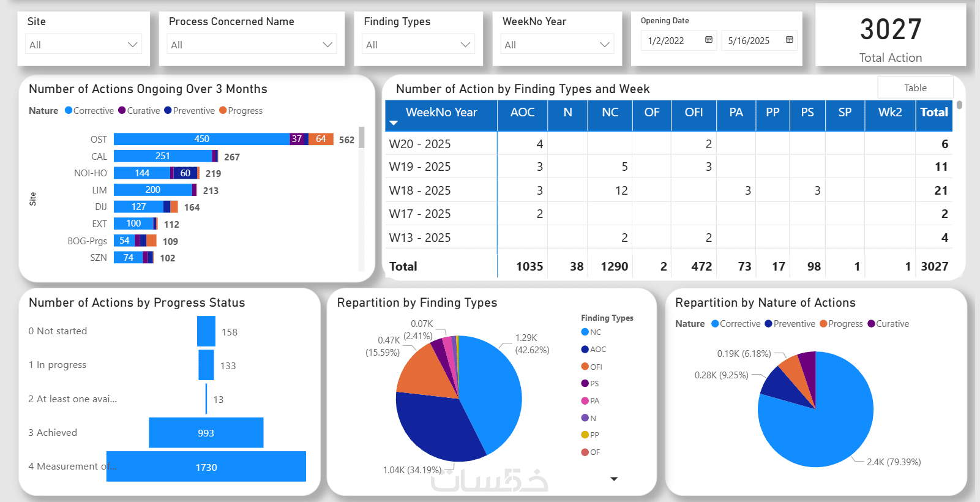Select the W20 - 2025 table row label
This screenshot has width=980, height=502.
pos(420,144)
